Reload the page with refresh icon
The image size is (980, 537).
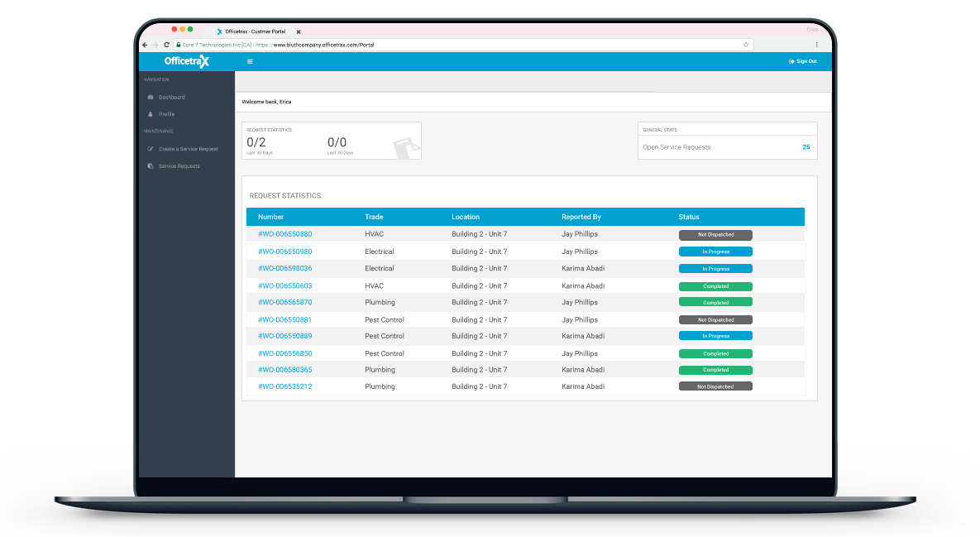click(x=166, y=45)
